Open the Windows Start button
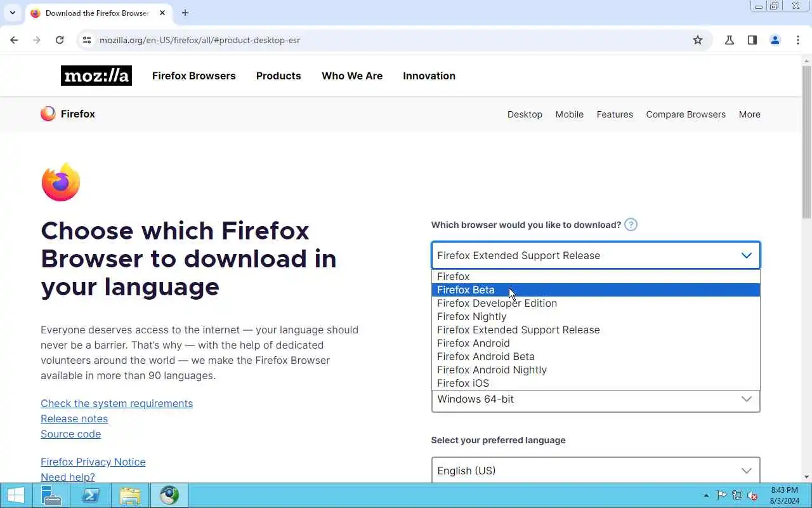 click(x=15, y=495)
